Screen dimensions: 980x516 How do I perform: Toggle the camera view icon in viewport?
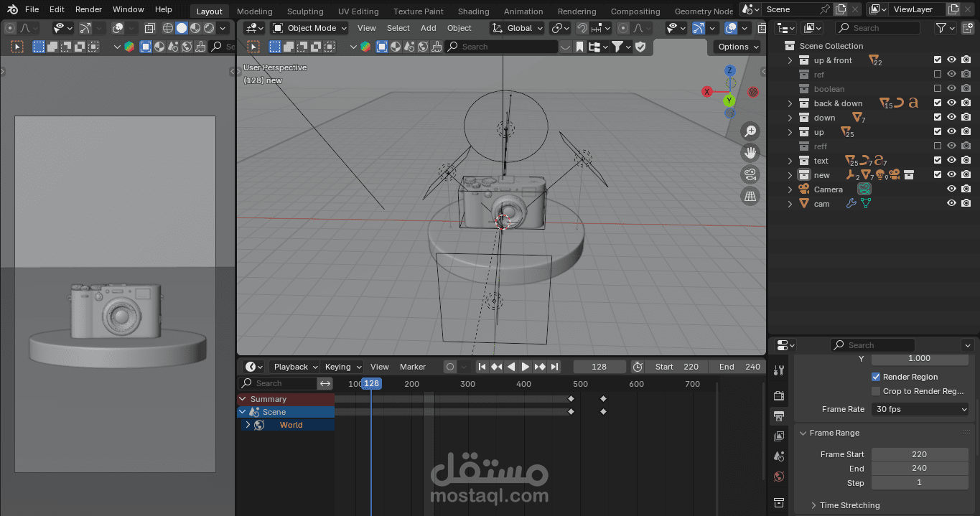pos(750,174)
